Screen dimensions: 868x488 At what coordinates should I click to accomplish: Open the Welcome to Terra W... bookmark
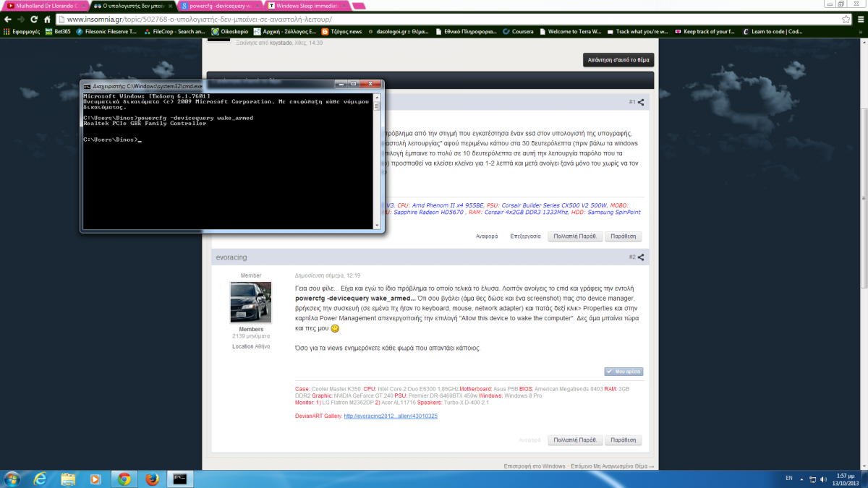pyautogui.click(x=570, y=32)
